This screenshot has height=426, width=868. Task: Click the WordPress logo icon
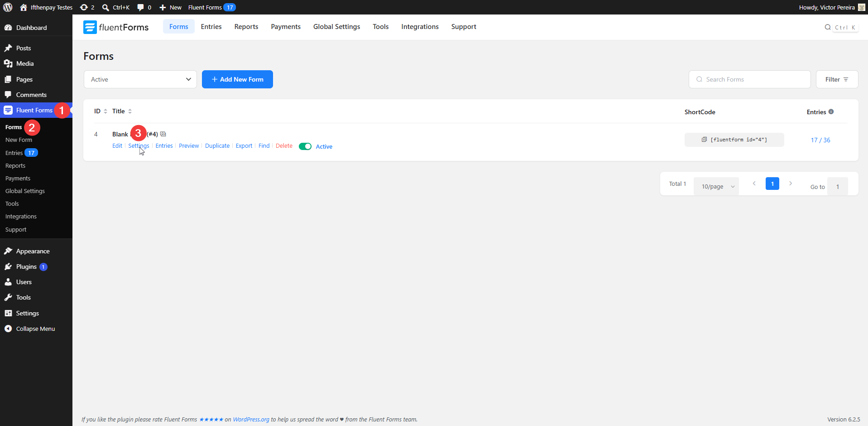(x=8, y=7)
